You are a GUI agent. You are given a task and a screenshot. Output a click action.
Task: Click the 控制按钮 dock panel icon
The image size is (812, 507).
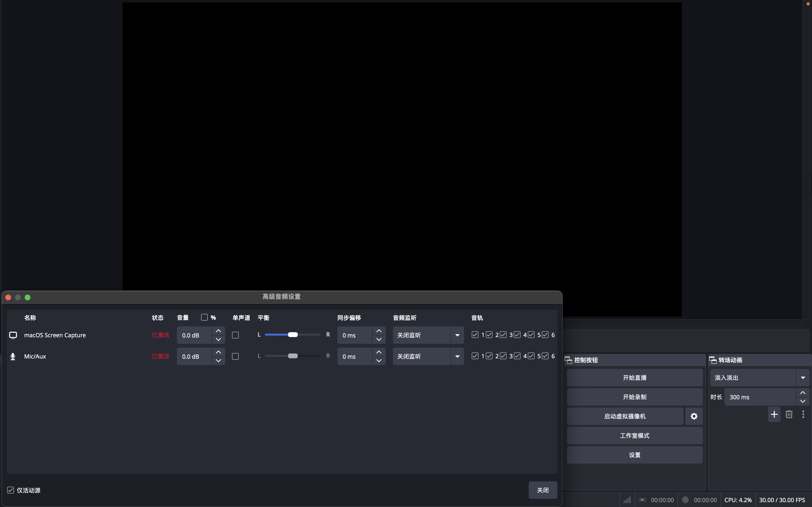(568, 360)
